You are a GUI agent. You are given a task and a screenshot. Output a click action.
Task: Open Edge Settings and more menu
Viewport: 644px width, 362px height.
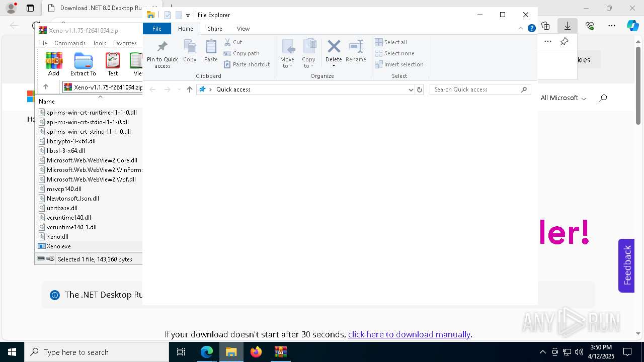[612, 26]
